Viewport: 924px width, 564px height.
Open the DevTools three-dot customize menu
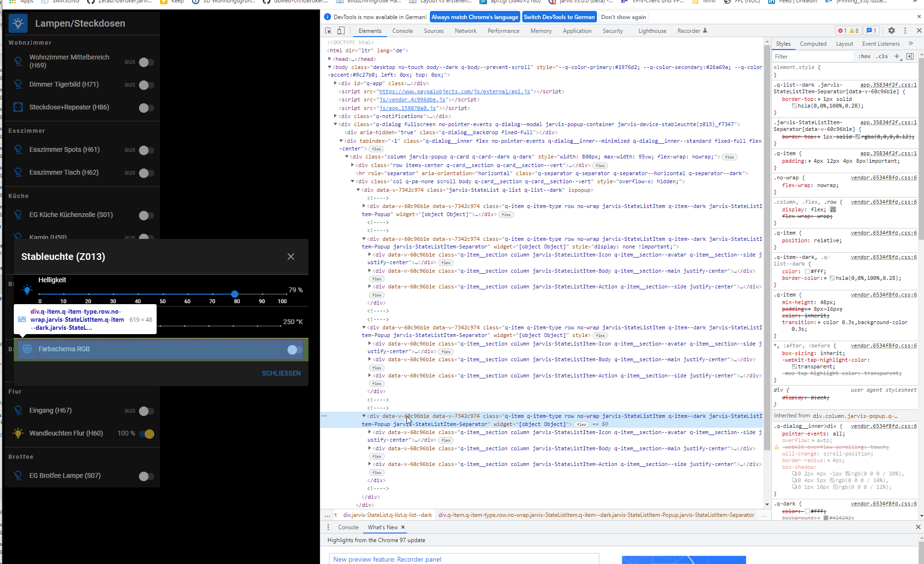point(905,30)
